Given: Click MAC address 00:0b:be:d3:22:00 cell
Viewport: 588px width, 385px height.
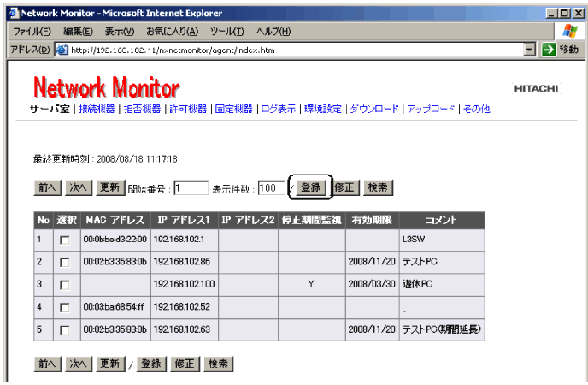Looking at the screenshot, I should (x=115, y=240).
